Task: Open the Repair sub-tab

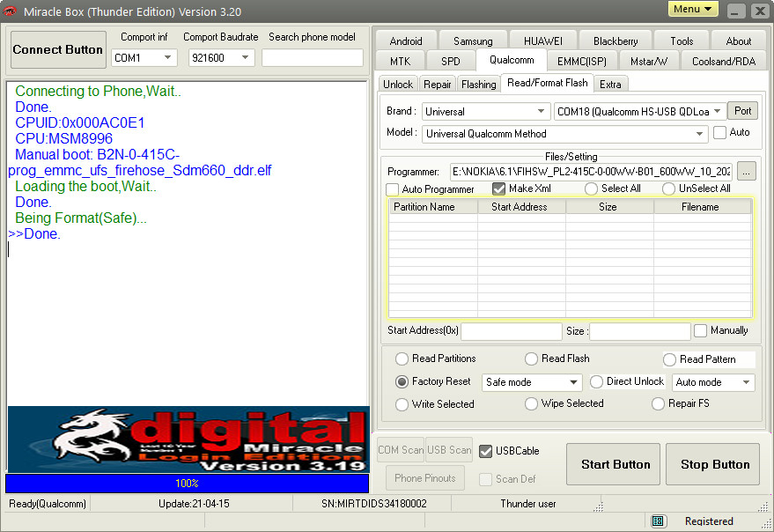Action: [438, 85]
